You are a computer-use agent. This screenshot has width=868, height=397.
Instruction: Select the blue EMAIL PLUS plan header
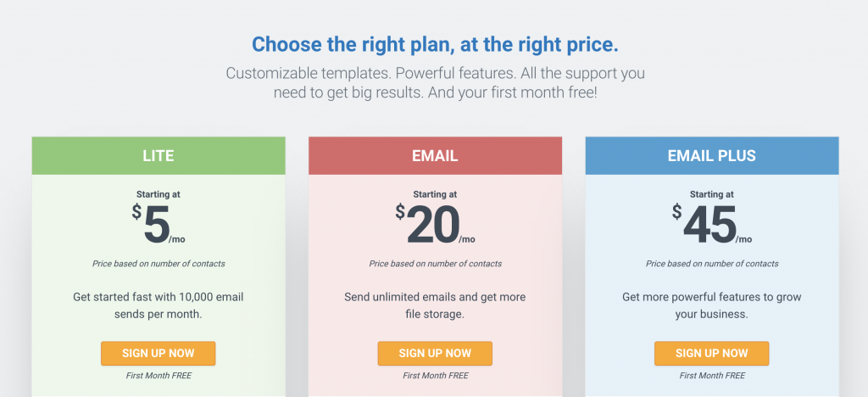[712, 155]
